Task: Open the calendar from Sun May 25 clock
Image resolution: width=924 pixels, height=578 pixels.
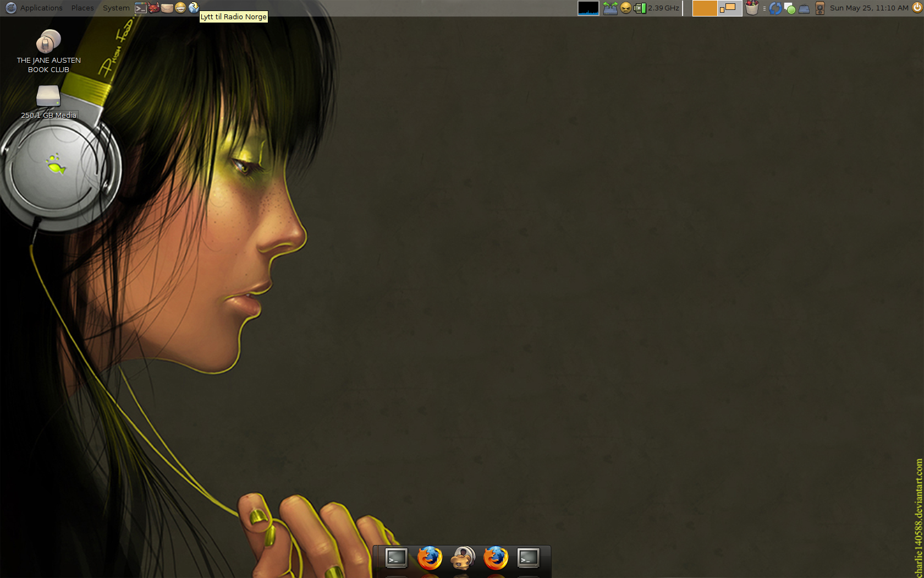Action: 869,8
